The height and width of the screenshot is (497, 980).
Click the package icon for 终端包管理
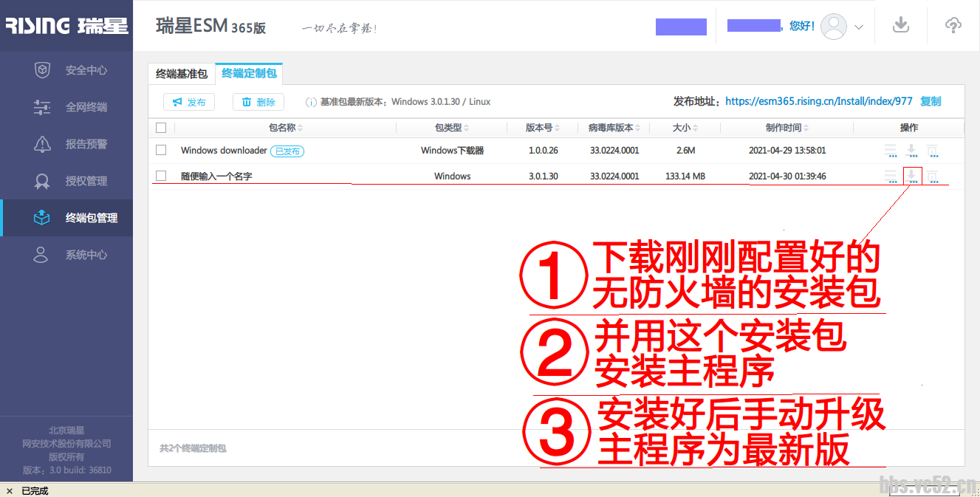pyautogui.click(x=42, y=218)
